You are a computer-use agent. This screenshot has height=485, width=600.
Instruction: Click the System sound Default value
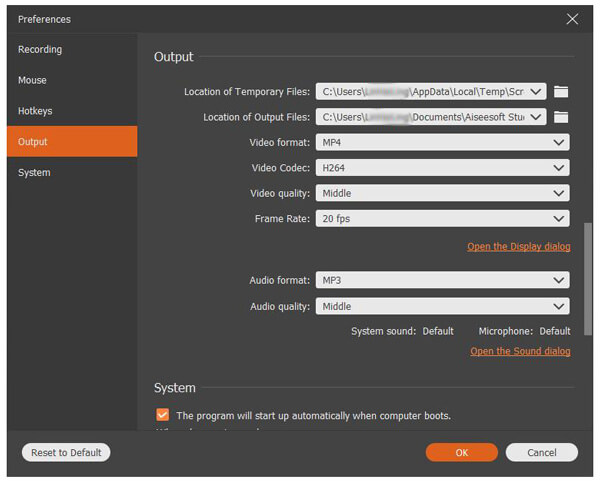[x=438, y=331]
